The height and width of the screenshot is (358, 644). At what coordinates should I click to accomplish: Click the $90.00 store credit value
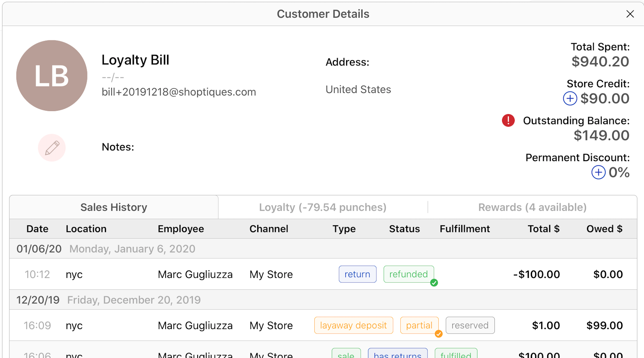click(605, 99)
